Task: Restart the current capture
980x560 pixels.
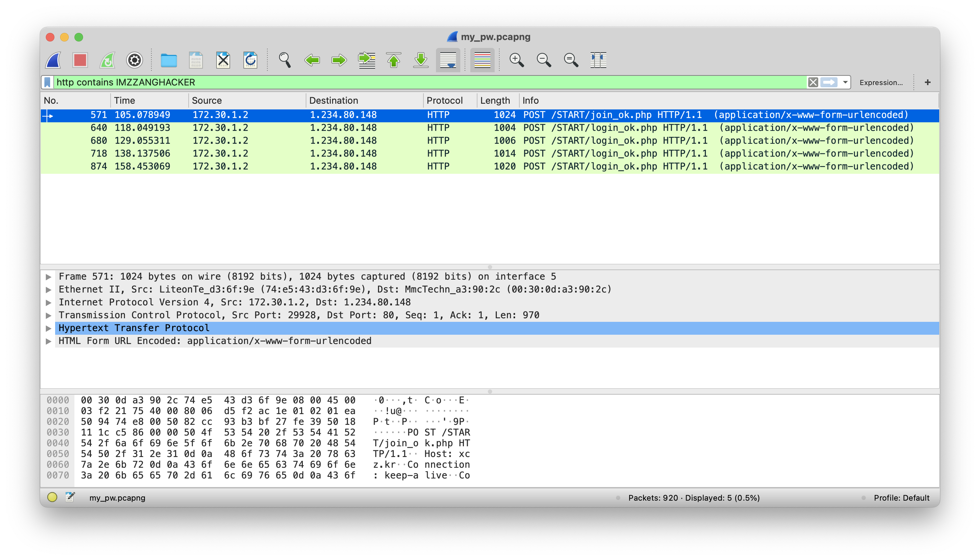Action: pyautogui.click(x=107, y=60)
